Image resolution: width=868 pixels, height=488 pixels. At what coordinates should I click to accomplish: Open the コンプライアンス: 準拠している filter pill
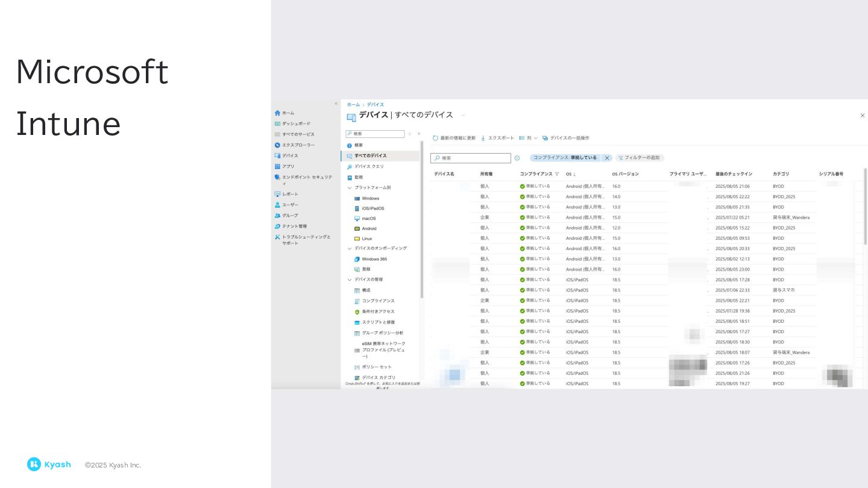[x=565, y=158]
